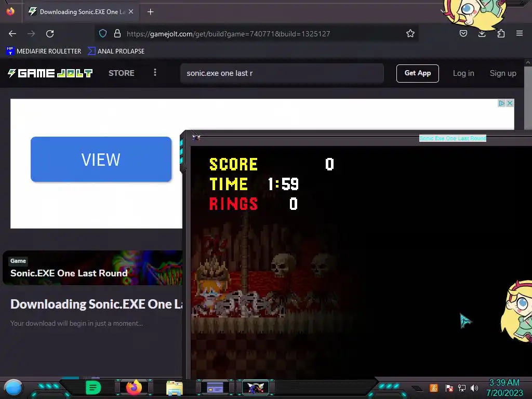
Task: Close the Downloading Sonic.EXE tab
Action: tap(131, 11)
